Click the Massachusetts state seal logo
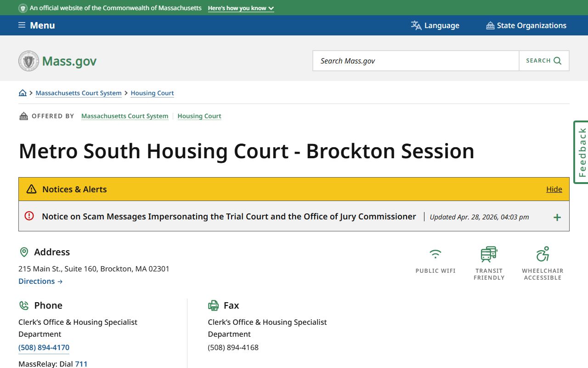This screenshot has width=588, height=368. coord(28,61)
